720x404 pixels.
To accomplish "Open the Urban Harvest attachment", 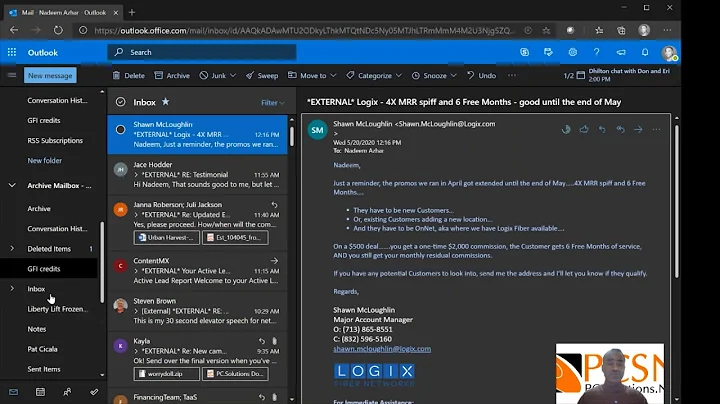I will 167,237.
